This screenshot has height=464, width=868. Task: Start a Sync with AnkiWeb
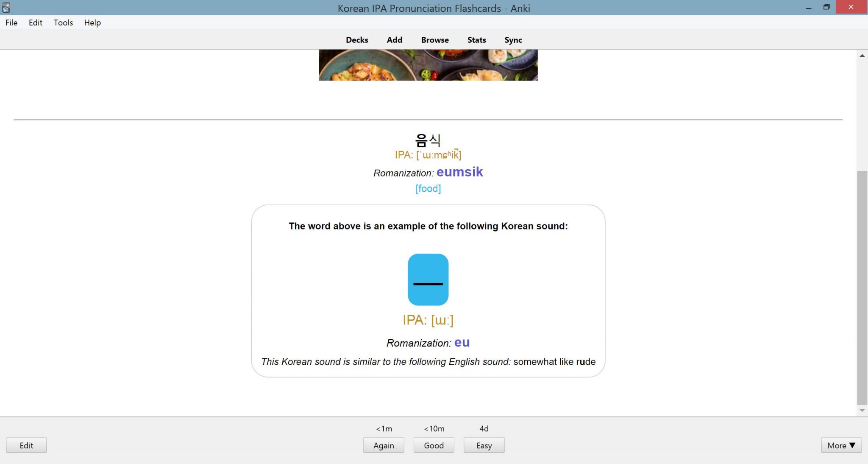pos(513,40)
